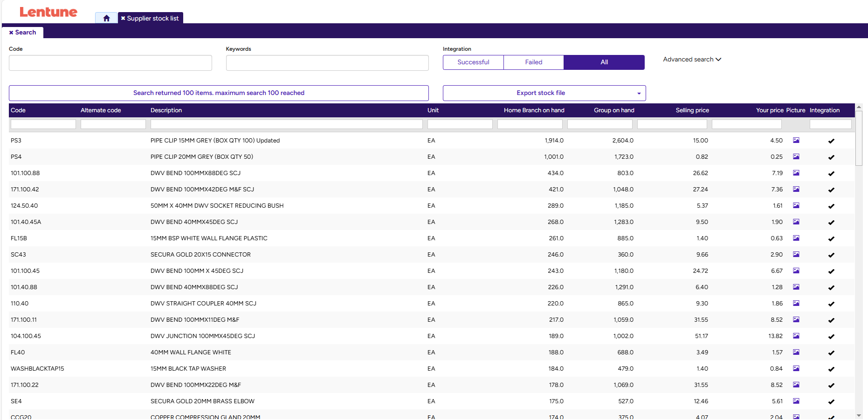This screenshot has width=868, height=420.
Task: View picture for item 101.40.45A
Action: pos(796,222)
